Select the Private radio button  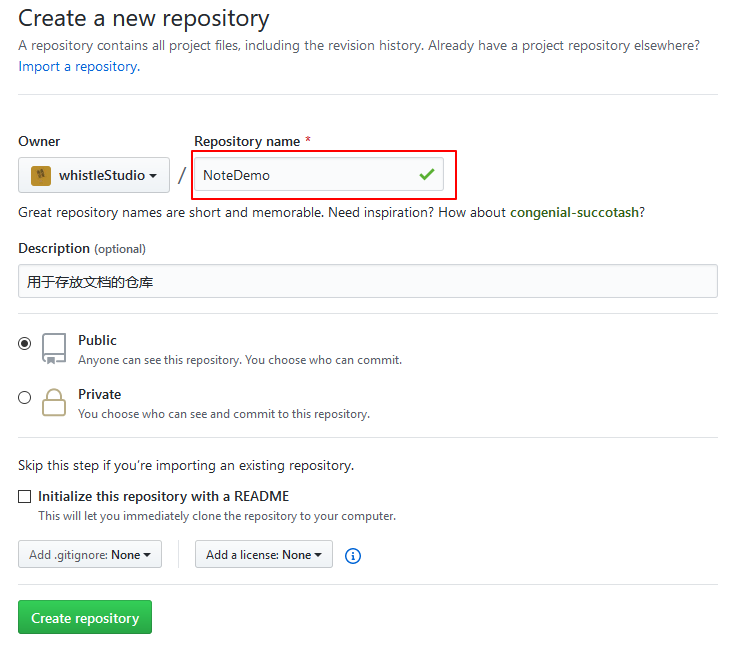25,398
